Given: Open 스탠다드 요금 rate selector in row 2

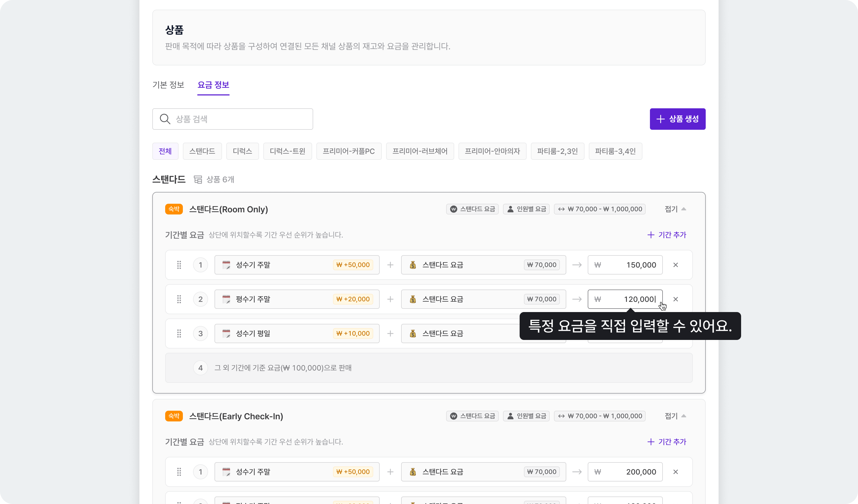Looking at the screenshot, I should [x=483, y=299].
